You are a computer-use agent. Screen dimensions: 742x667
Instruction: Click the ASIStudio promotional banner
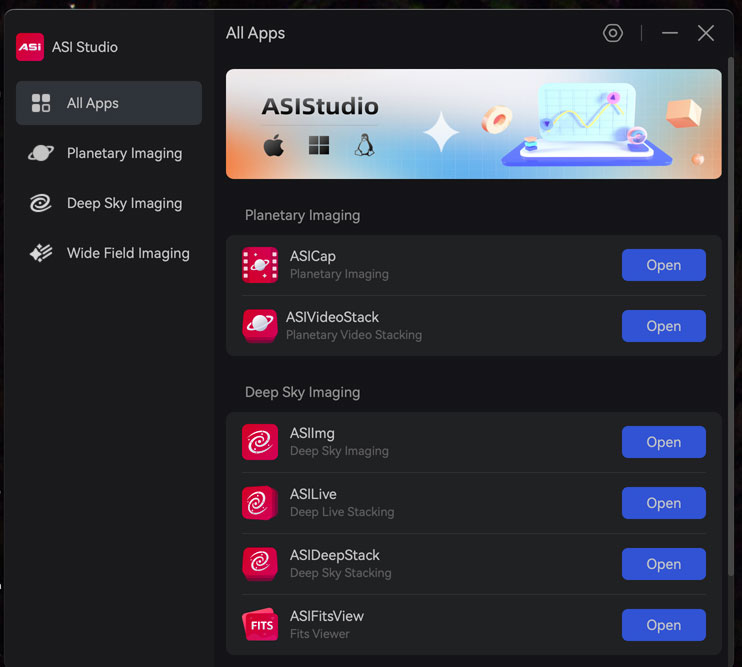(x=473, y=123)
